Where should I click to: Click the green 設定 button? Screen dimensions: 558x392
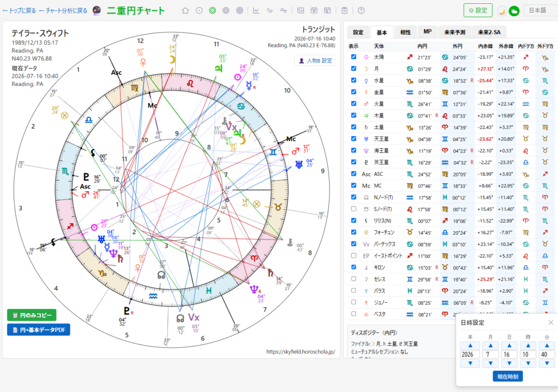477,10
